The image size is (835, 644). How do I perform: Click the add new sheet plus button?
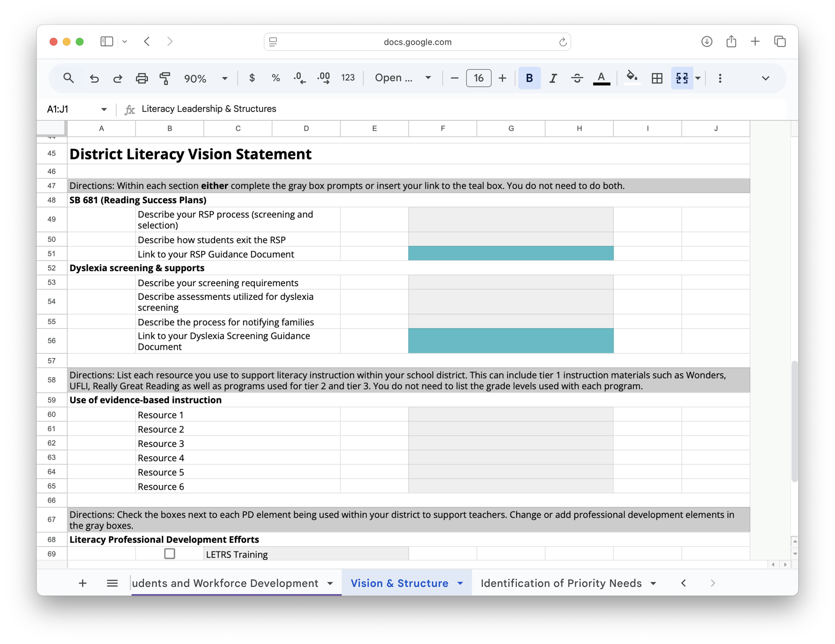(x=82, y=583)
